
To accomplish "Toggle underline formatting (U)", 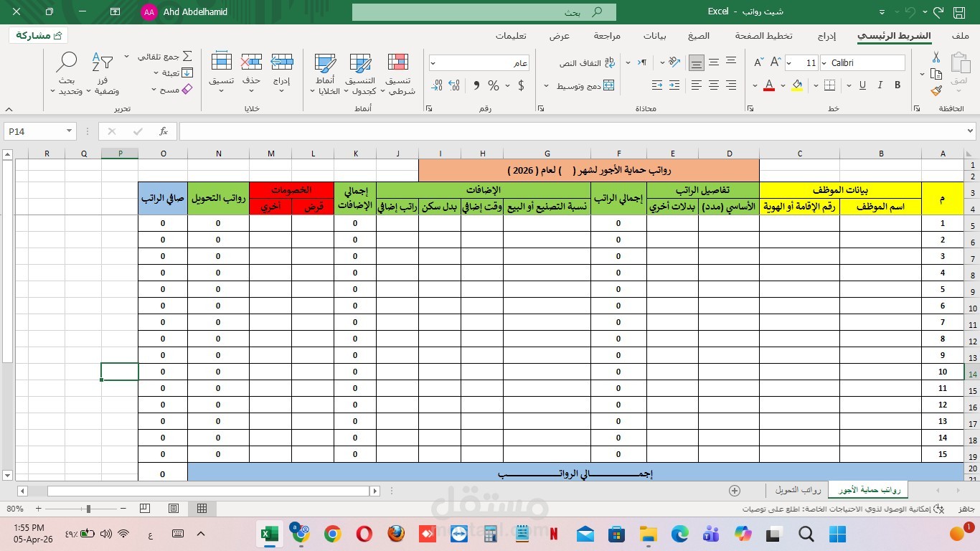I will pos(862,85).
